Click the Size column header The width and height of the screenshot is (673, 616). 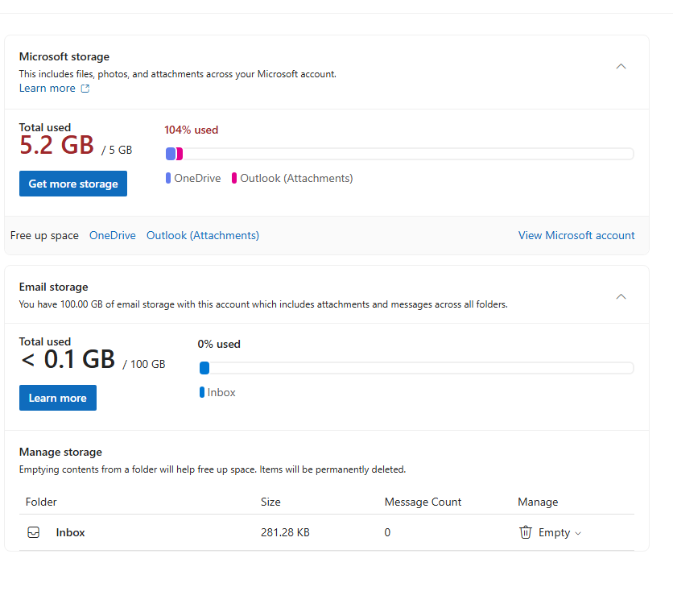[270, 502]
